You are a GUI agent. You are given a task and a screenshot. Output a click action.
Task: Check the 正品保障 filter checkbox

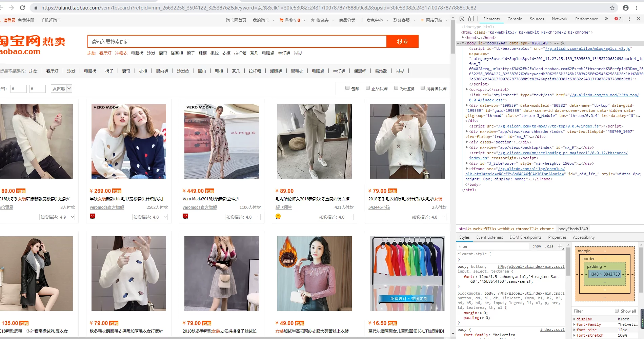[x=368, y=88]
